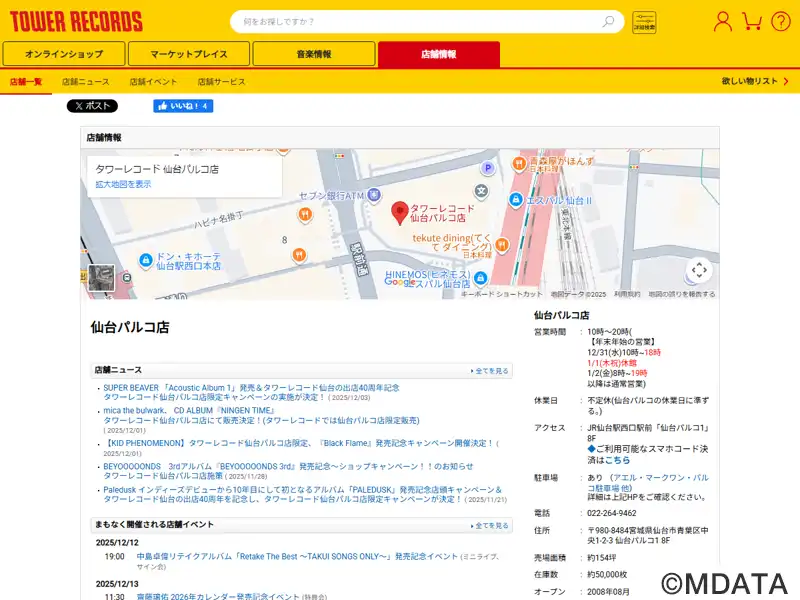Image resolution: width=800 pixels, height=600 pixels.
Task: Click the Tower Records logo
Action: 76,22
